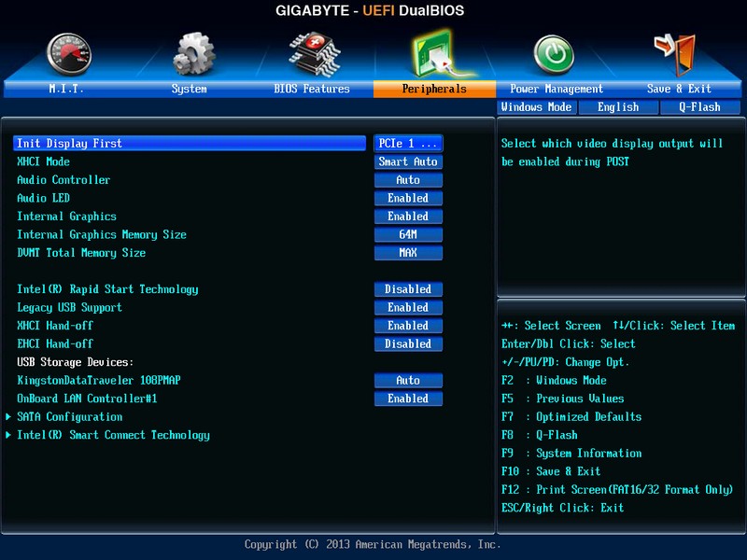
Task: Toggle Audio LED Enabled setting
Action: click(x=408, y=198)
